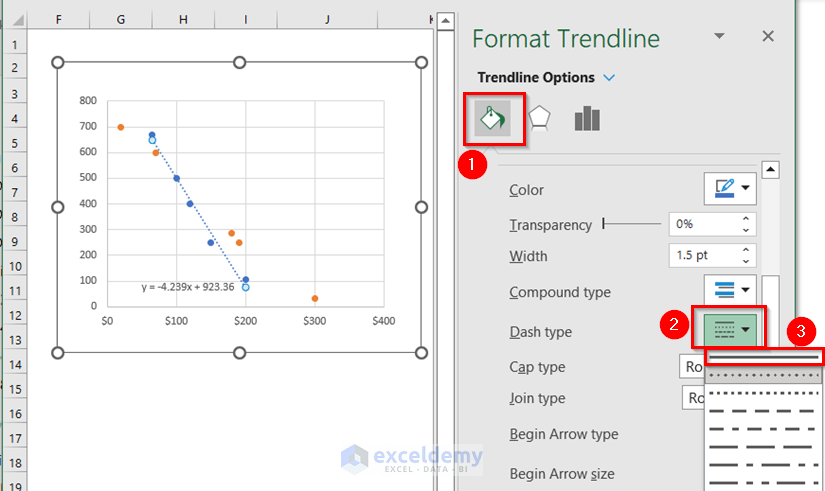Select the dash line option
This screenshot has width=825, height=491.
(764, 411)
